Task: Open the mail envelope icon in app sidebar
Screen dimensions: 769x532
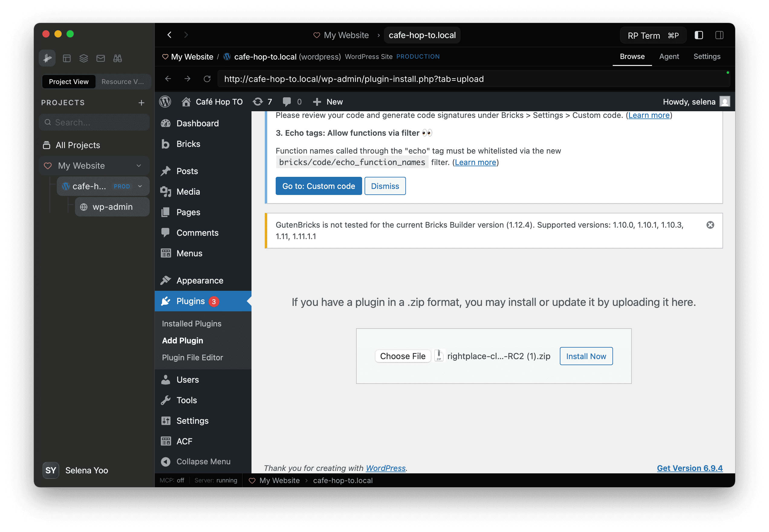Action: [x=100, y=58]
